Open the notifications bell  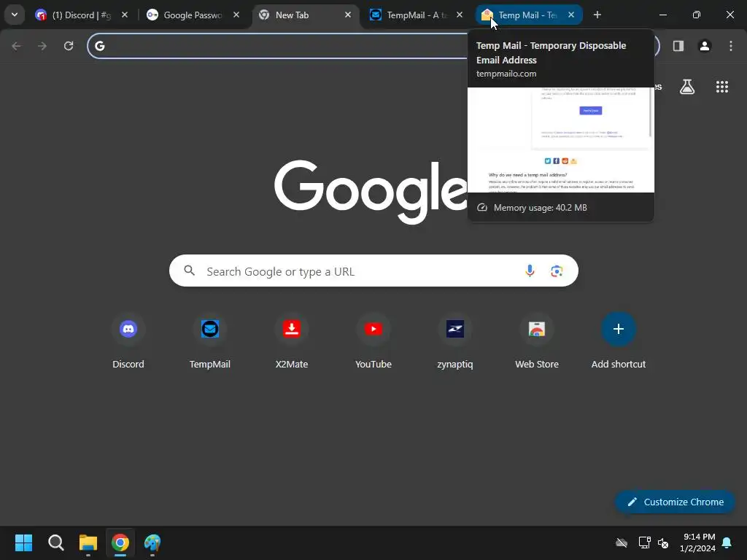tap(727, 542)
